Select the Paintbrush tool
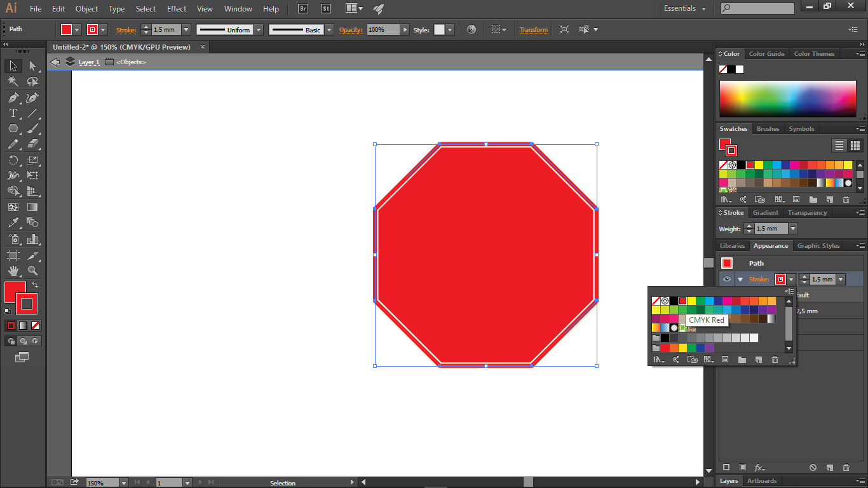Viewport: 868px width, 488px height. pos(32,129)
